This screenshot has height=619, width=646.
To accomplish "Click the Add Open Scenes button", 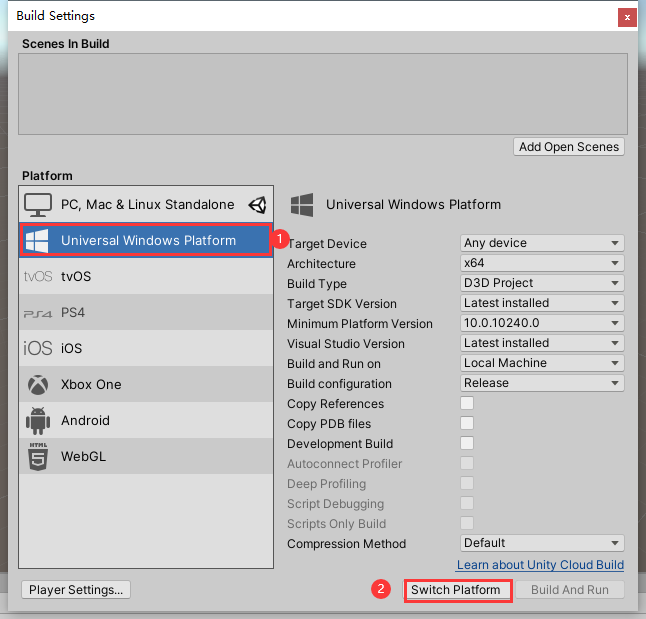I will coord(569,147).
